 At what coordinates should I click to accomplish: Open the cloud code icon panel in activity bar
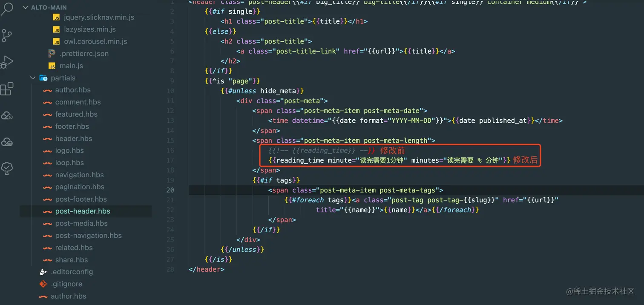tap(7, 115)
